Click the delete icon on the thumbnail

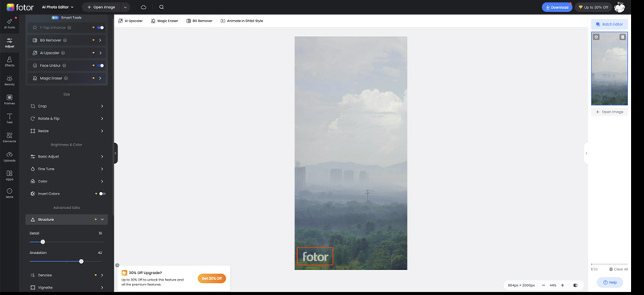point(622,37)
